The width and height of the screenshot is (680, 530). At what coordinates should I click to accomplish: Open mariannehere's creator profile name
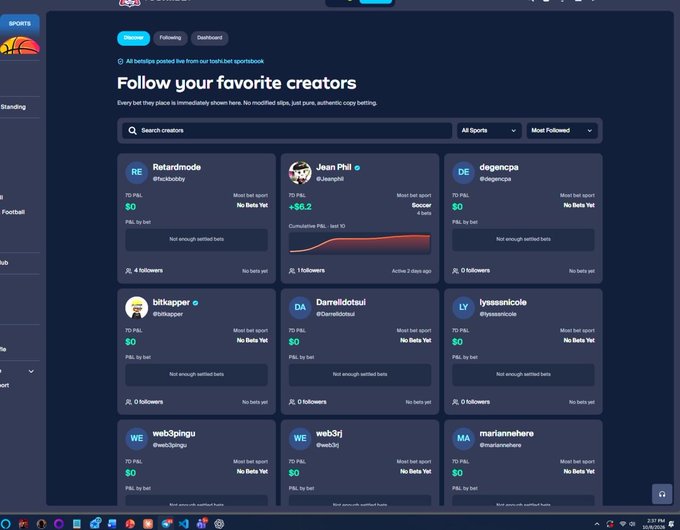tap(507, 433)
